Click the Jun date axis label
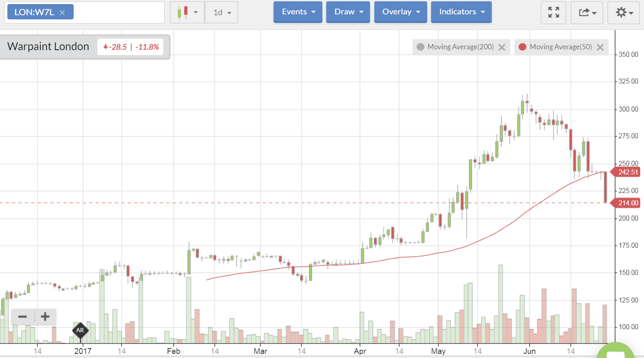 pyautogui.click(x=529, y=351)
